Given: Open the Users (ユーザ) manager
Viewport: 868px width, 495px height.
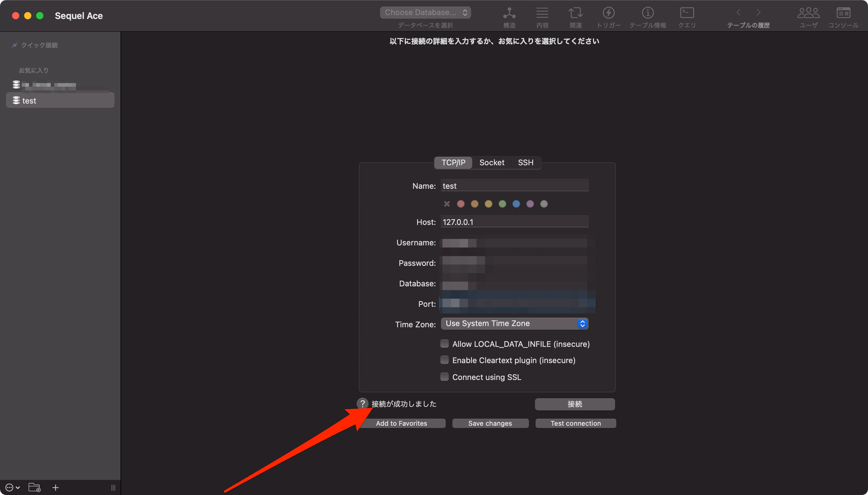Looking at the screenshot, I should pos(808,17).
